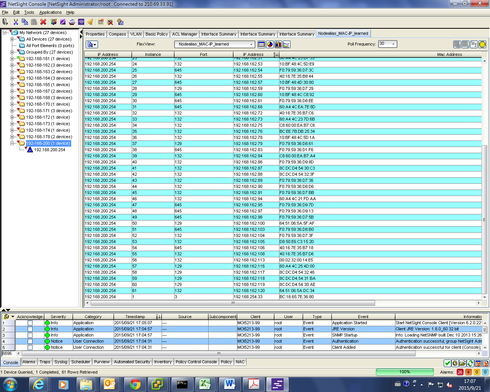Click the horizontal scrollbar under the data table

(x=233, y=303)
